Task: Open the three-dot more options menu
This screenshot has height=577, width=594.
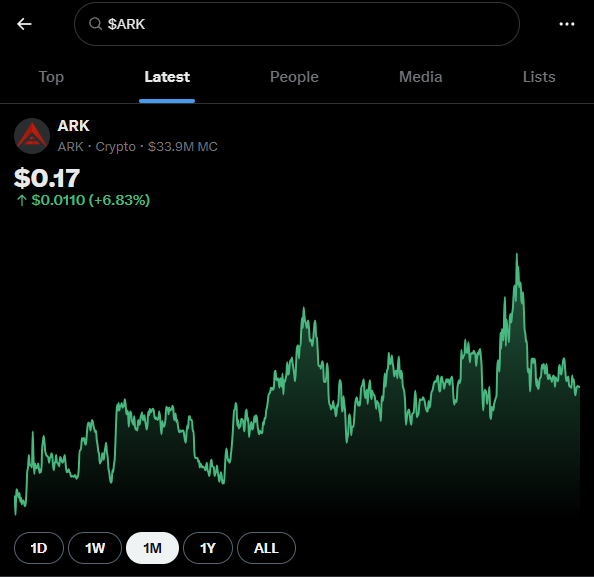Action: 567,24
